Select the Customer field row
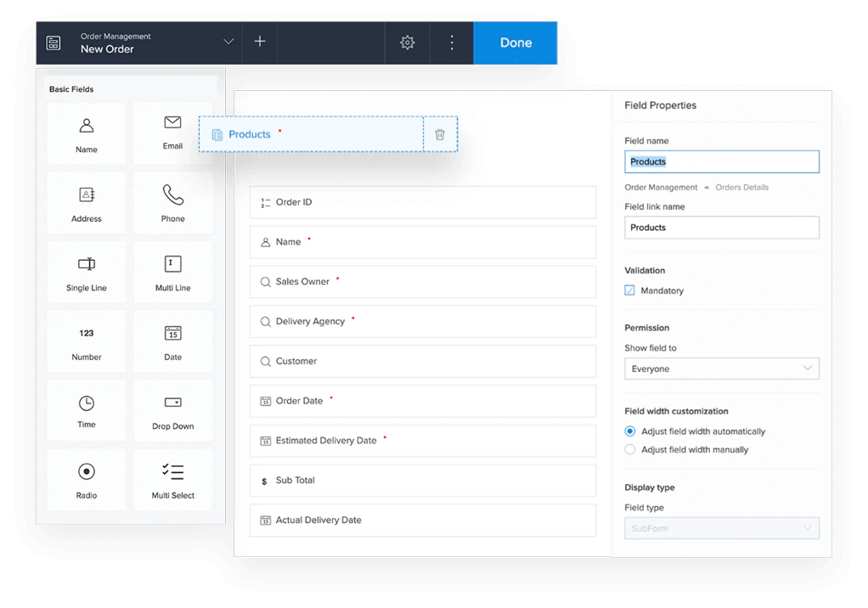The height and width of the screenshot is (608, 868). coord(423,361)
